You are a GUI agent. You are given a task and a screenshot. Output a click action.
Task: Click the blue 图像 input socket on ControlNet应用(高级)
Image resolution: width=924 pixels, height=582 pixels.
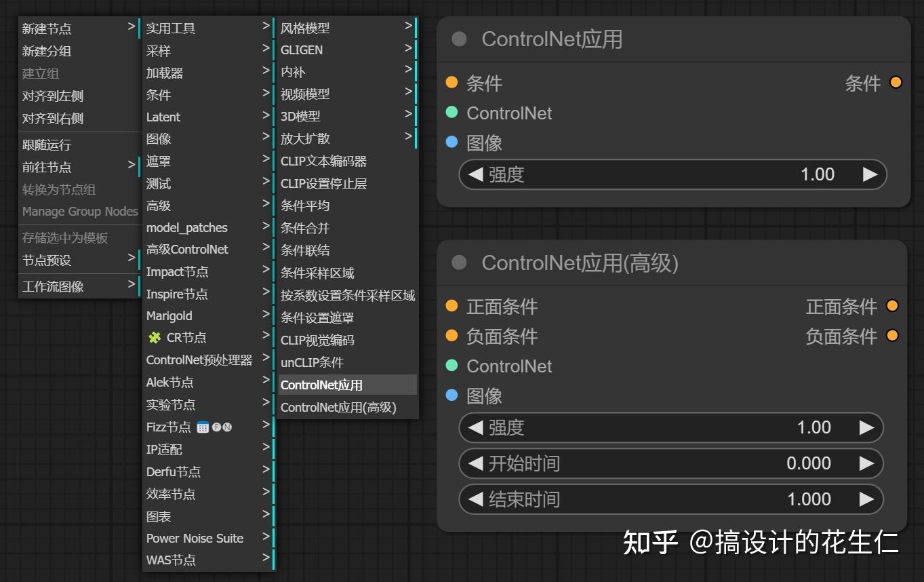coord(451,395)
